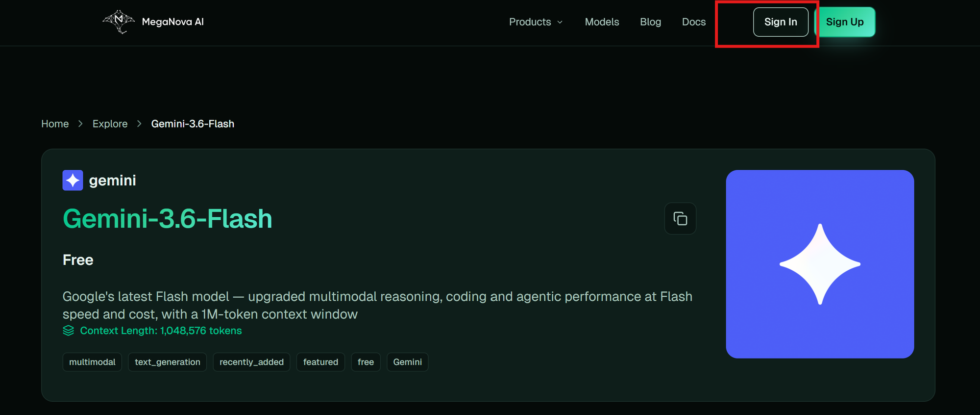
Task: Go to Home breadcrumb link
Action: coord(55,124)
